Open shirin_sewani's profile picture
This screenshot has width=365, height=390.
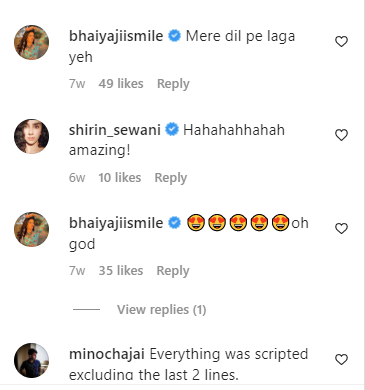click(x=32, y=136)
